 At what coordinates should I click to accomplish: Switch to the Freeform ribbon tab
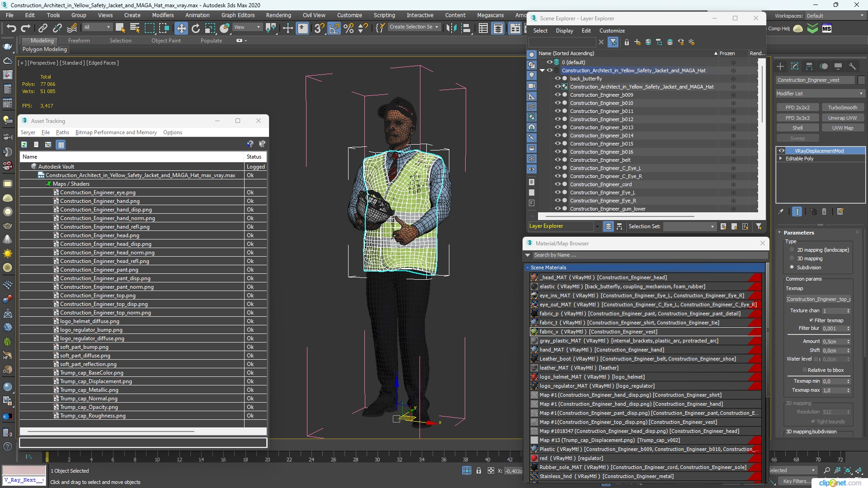[79, 41]
